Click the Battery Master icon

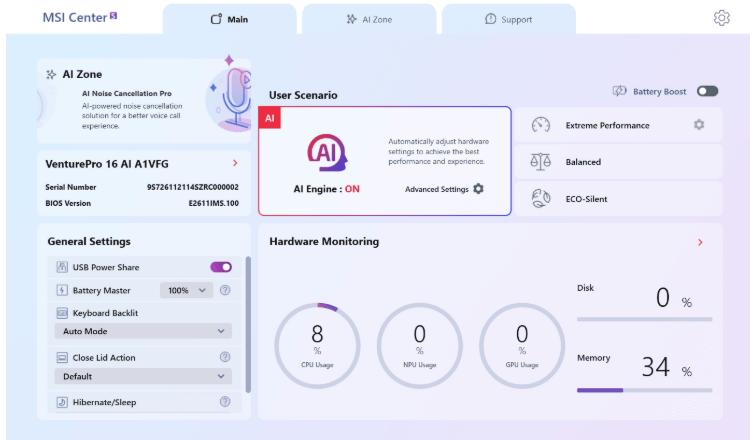[x=62, y=290]
